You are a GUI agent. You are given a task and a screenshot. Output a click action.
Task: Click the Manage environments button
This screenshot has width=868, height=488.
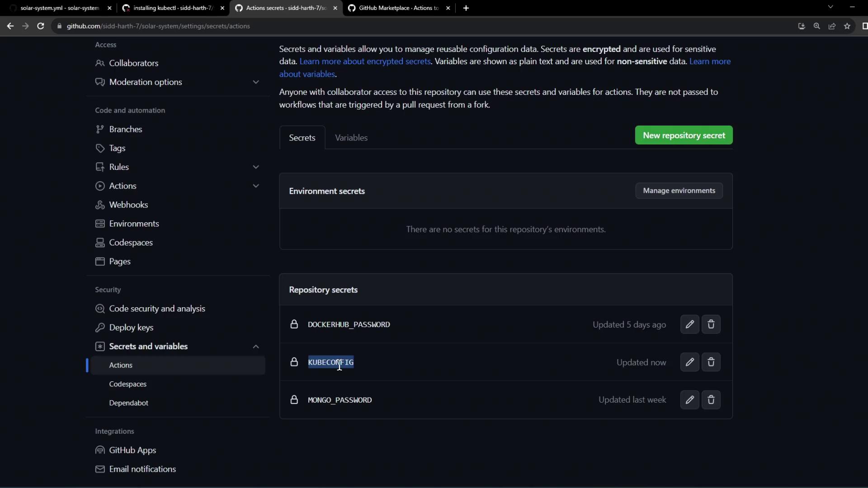click(679, 191)
